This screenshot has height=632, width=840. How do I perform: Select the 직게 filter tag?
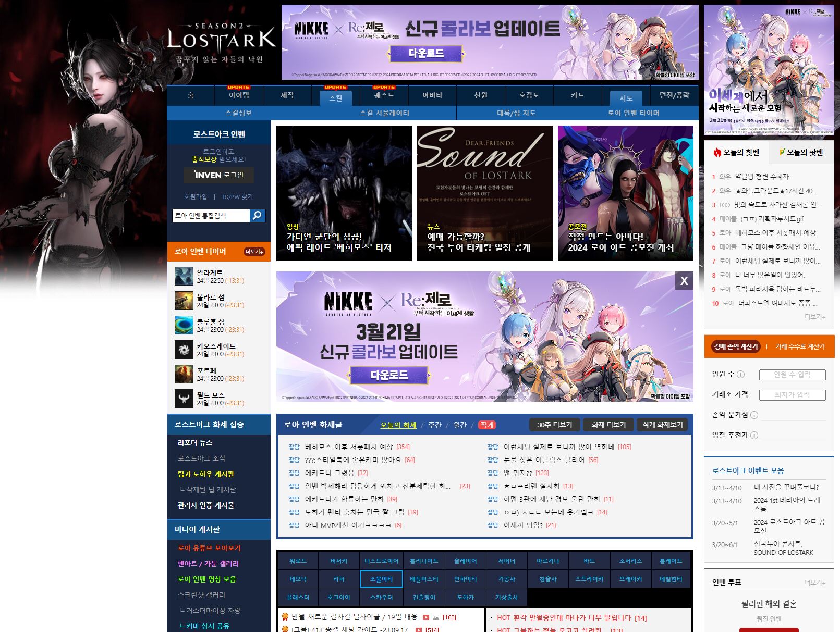487,425
